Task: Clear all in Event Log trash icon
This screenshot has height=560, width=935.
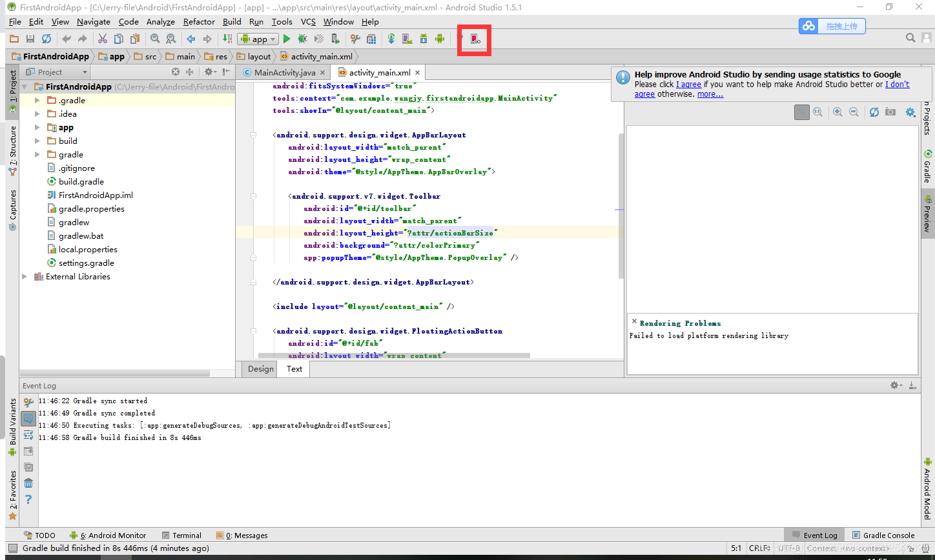Action: click(28, 483)
